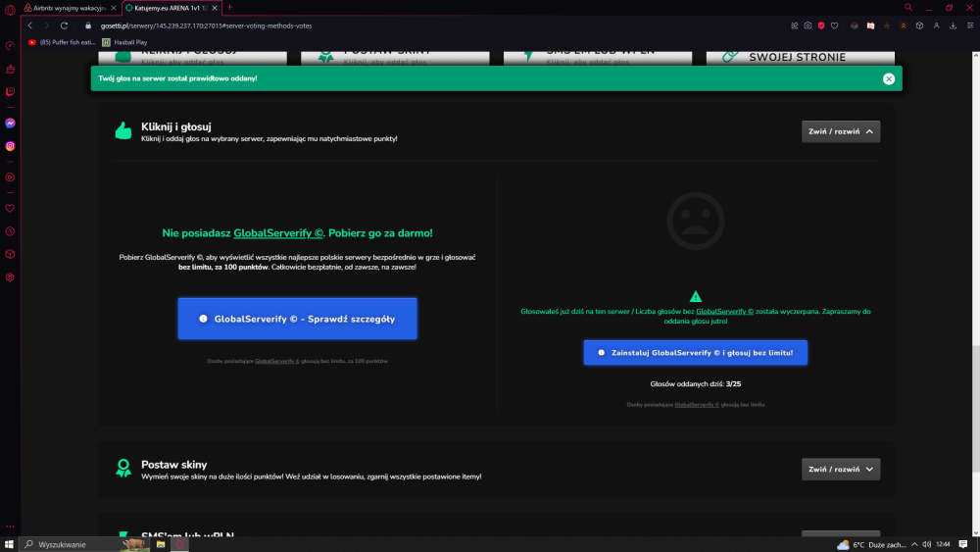
Task: Open the Opera GX main menu logo
Action: pyautogui.click(x=10, y=10)
